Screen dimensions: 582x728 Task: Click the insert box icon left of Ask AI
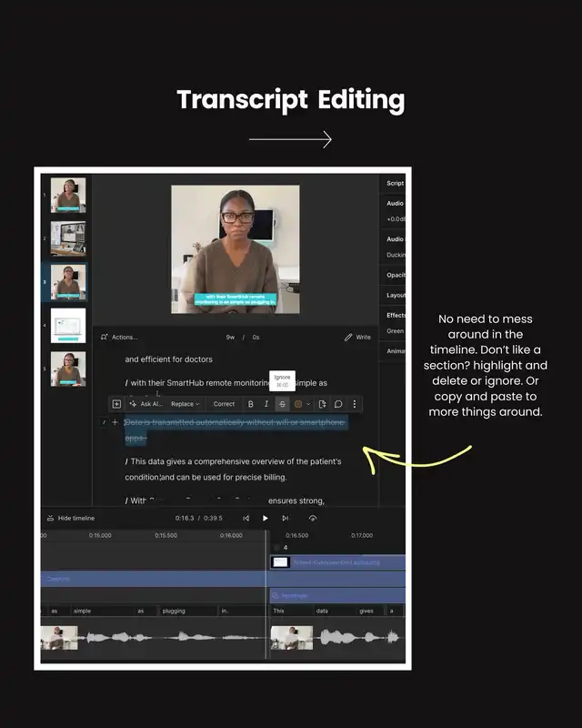(116, 404)
